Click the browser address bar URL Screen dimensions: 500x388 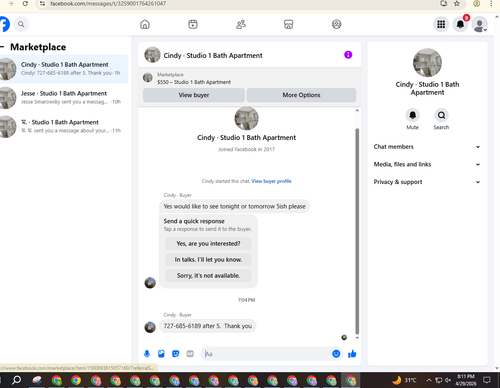click(x=108, y=4)
